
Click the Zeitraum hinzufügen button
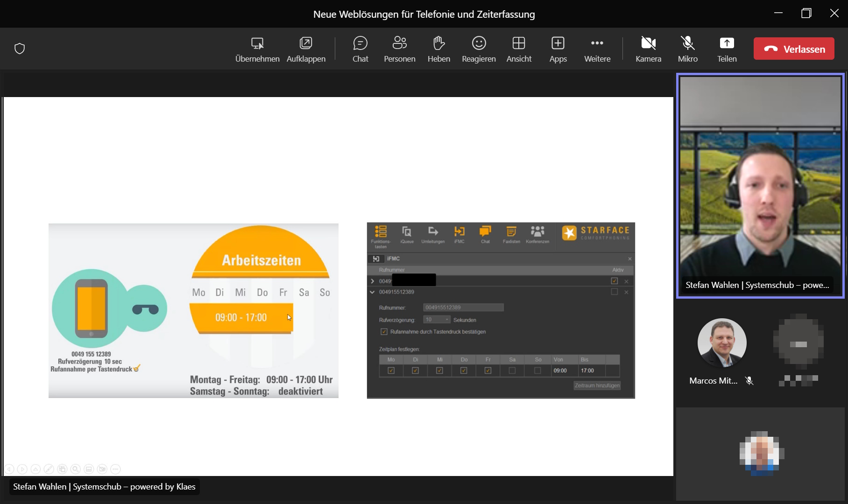tap(597, 385)
